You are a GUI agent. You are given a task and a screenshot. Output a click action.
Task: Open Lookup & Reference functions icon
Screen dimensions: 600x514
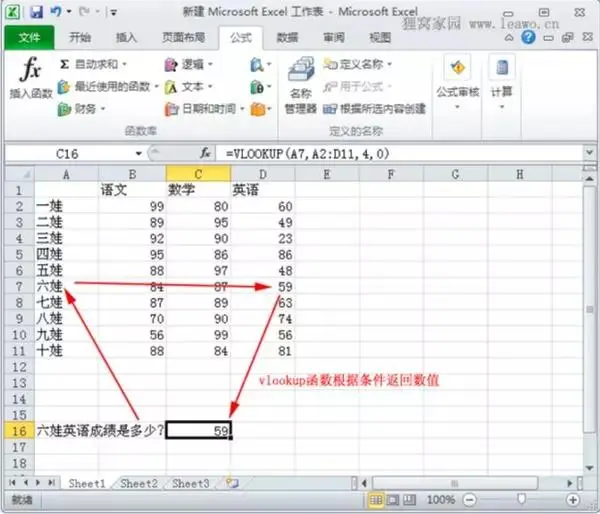[x=257, y=65]
